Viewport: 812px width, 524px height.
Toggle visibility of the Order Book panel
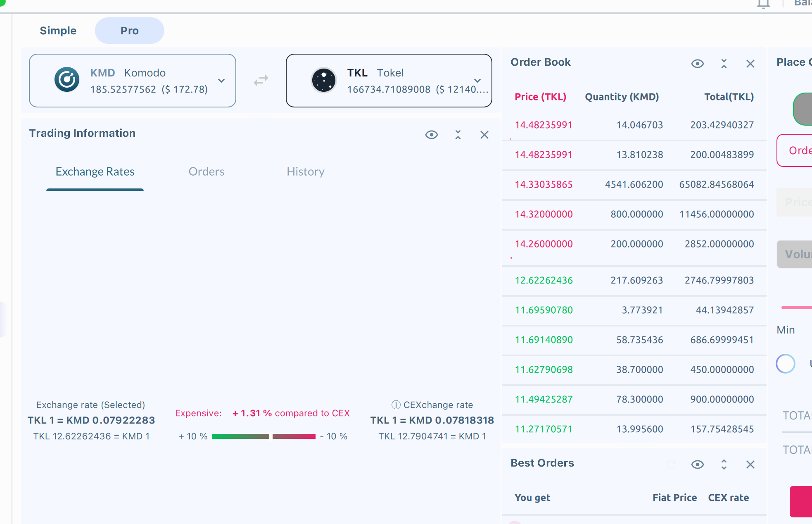pyautogui.click(x=698, y=63)
